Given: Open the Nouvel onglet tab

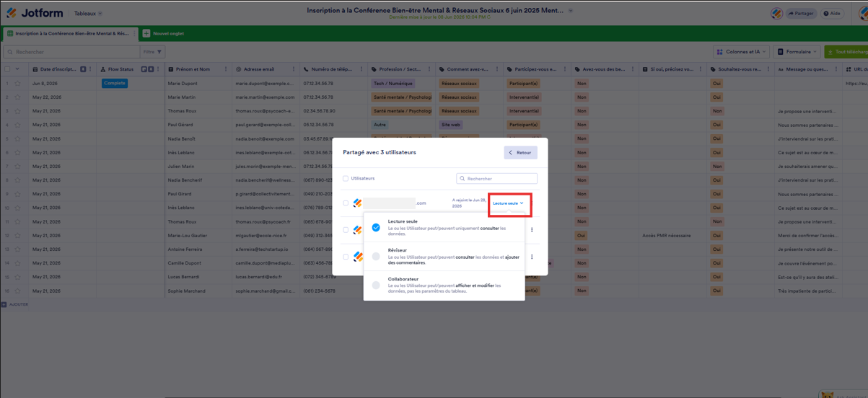Looking at the screenshot, I should (x=163, y=33).
